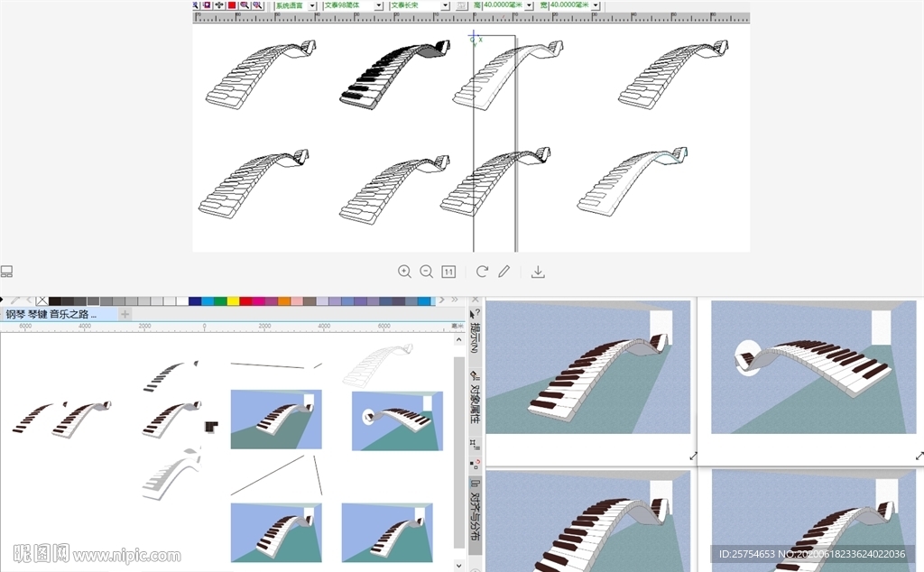Pick the dark navy blue swatch in palette
Viewport: 924px width, 572px height.
click(x=195, y=301)
